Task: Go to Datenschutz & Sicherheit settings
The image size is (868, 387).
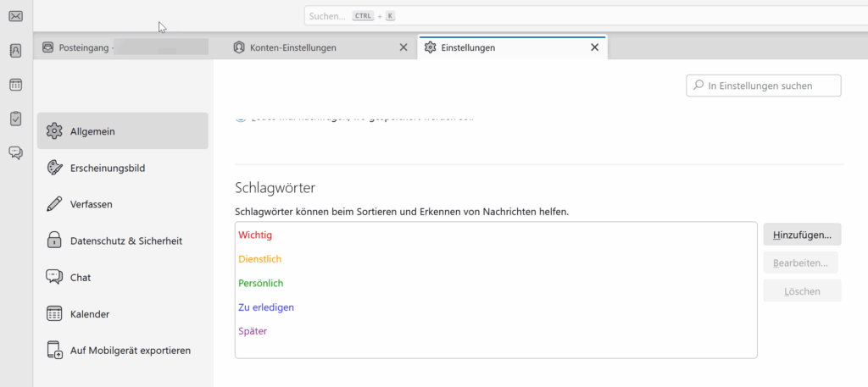Action: coord(125,240)
